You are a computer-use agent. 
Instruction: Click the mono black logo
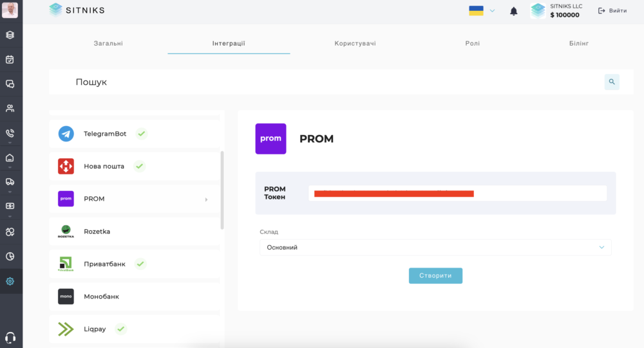66,297
